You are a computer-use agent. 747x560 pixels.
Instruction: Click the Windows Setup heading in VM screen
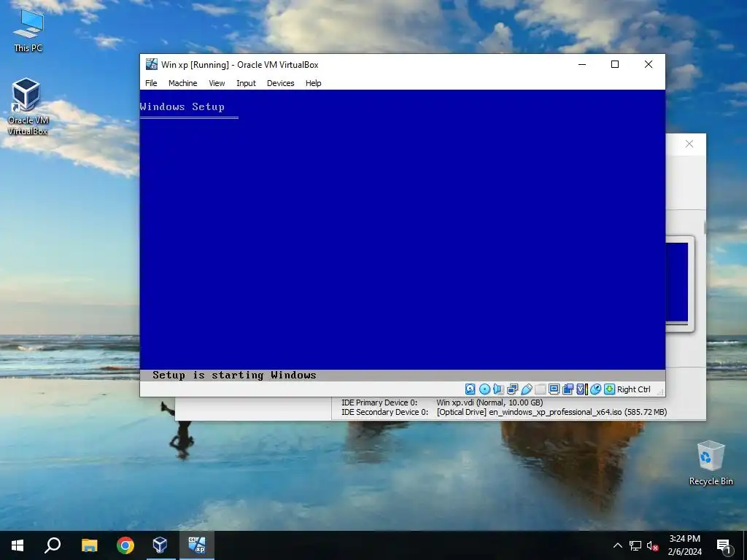182,106
